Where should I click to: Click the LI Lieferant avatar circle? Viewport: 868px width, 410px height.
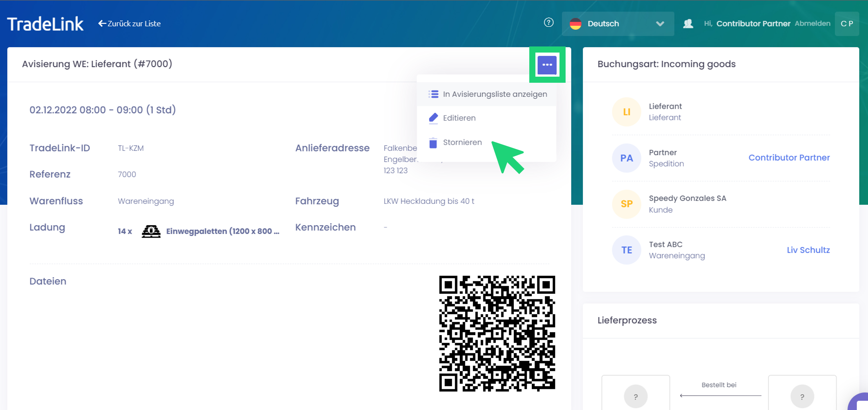[x=626, y=112]
